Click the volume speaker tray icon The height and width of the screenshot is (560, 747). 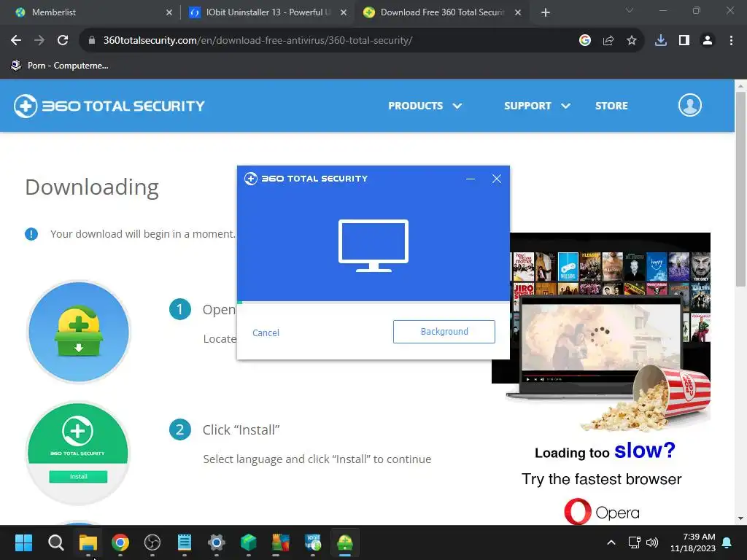(x=652, y=542)
